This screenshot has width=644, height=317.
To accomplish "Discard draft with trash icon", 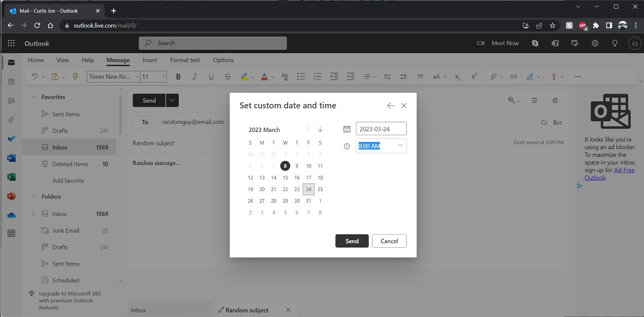I will pyautogui.click(x=535, y=100).
